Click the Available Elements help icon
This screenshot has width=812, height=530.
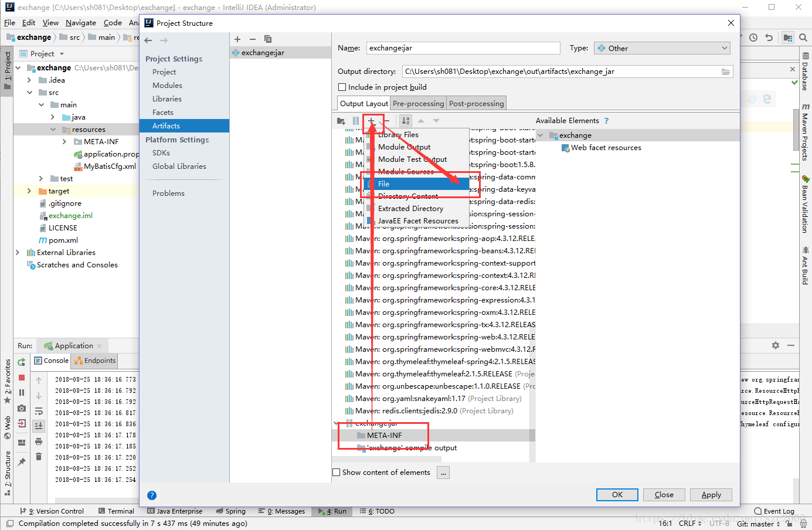607,121
